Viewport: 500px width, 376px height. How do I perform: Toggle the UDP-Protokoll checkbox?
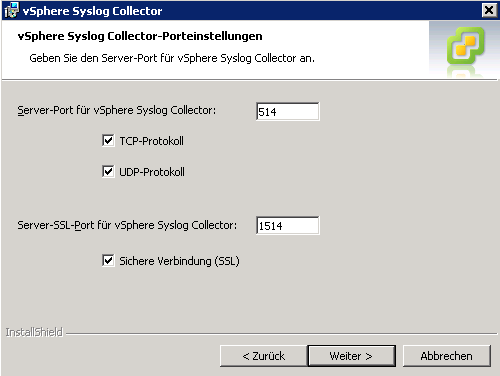click(x=108, y=172)
